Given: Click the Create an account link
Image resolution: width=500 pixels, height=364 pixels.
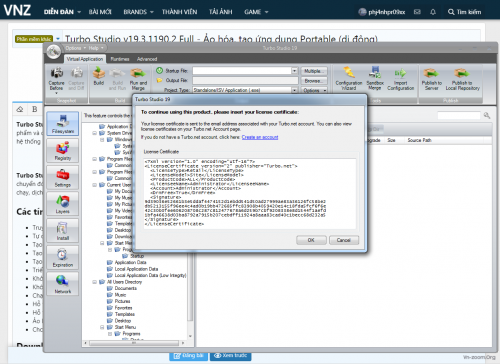Looking at the screenshot, I should pyautogui.click(x=260, y=137).
